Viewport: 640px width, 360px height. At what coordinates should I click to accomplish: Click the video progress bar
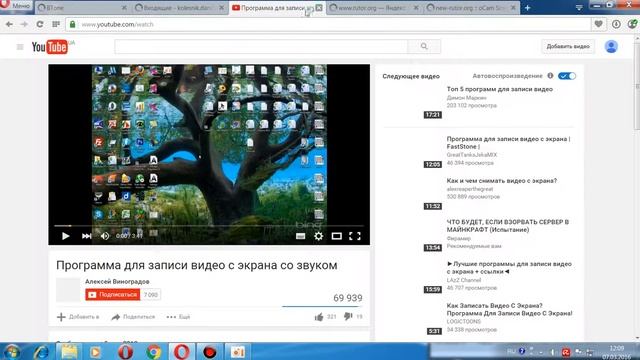tap(209, 226)
